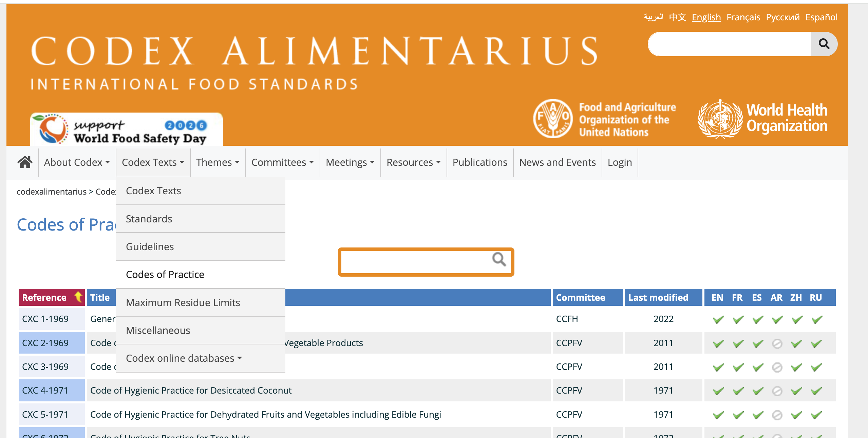Switch the site language to Arabic
Image resolution: width=868 pixels, height=438 pixels.
[654, 17]
